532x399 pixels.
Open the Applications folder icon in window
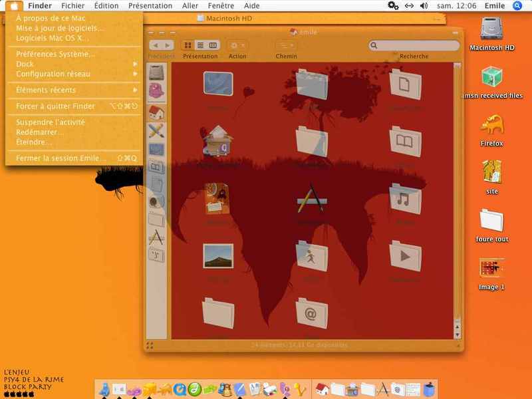point(312,199)
